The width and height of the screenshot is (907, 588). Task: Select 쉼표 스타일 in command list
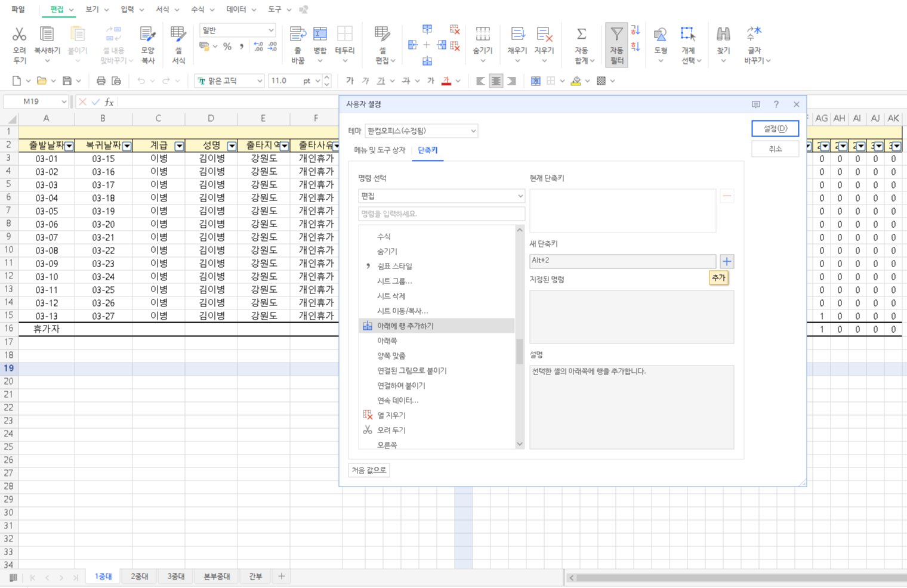pyautogui.click(x=436, y=266)
